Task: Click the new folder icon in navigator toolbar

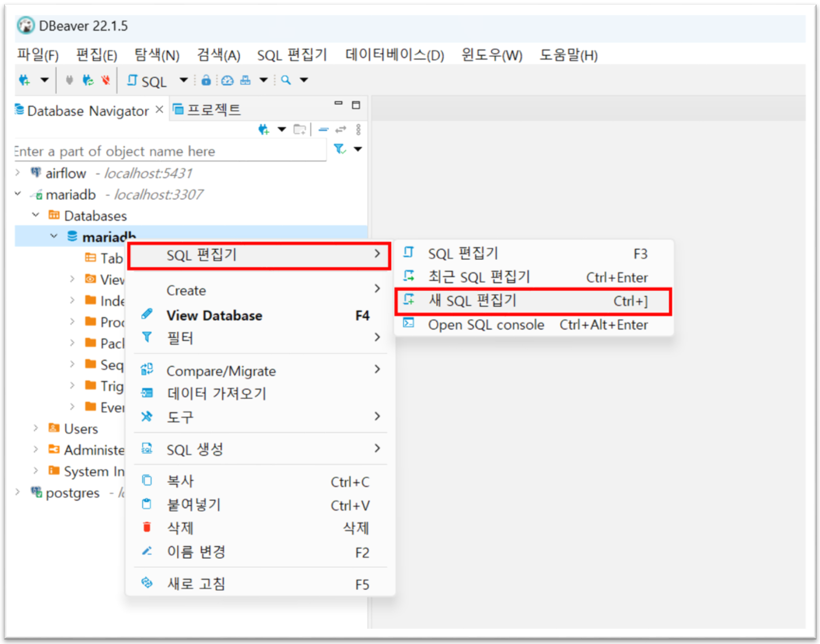Action: 300,130
